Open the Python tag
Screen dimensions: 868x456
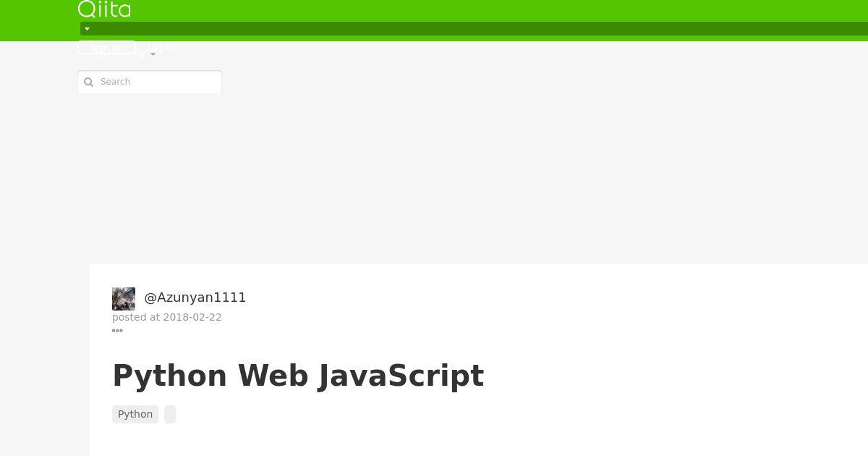coord(135,414)
